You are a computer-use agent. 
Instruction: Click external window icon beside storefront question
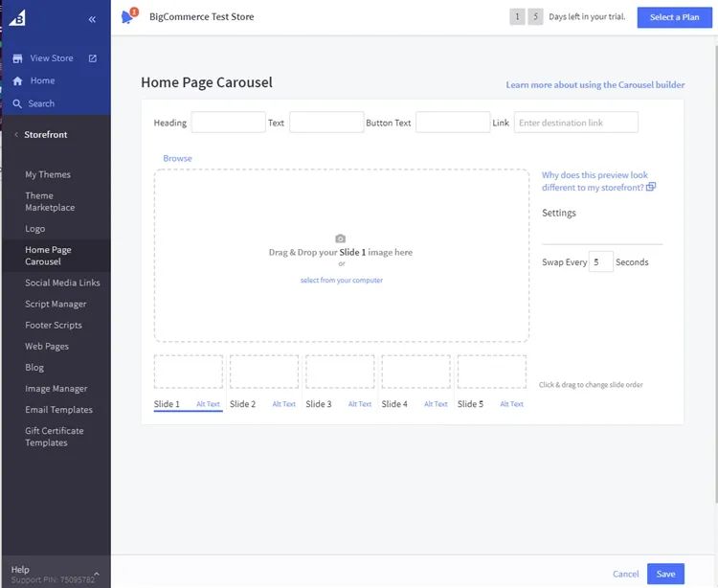(651, 187)
